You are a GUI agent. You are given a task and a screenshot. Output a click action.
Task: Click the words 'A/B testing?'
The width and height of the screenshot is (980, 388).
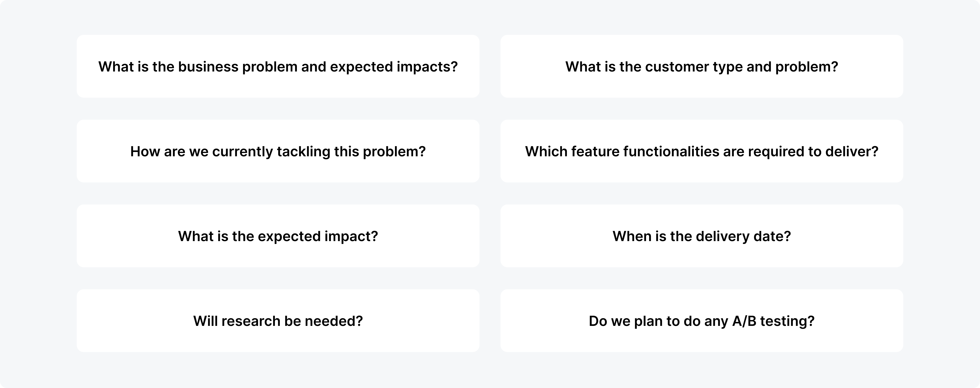pos(773,321)
